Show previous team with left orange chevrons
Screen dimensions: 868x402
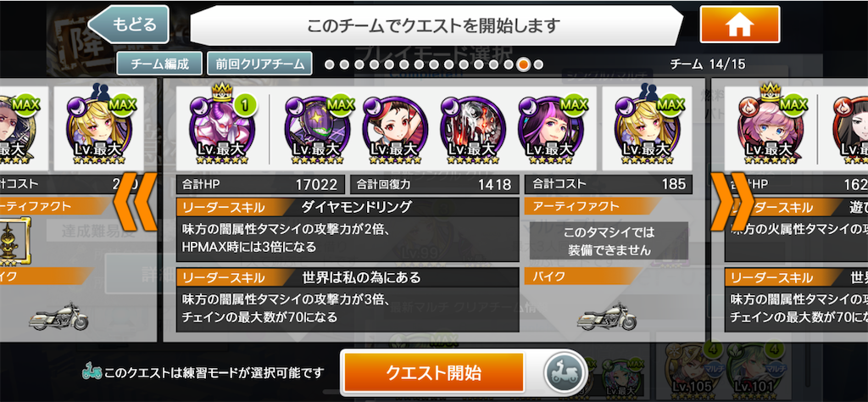pos(136,201)
